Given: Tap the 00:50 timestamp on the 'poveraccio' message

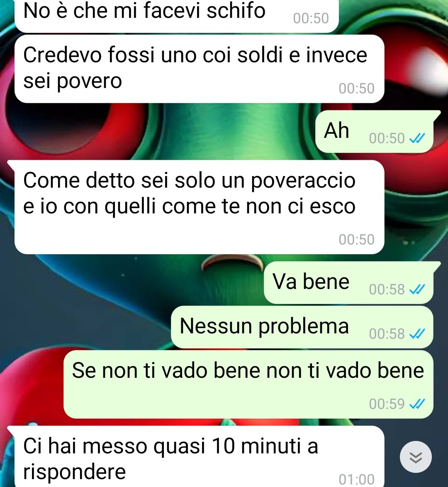Looking at the screenshot, I should 356,240.
